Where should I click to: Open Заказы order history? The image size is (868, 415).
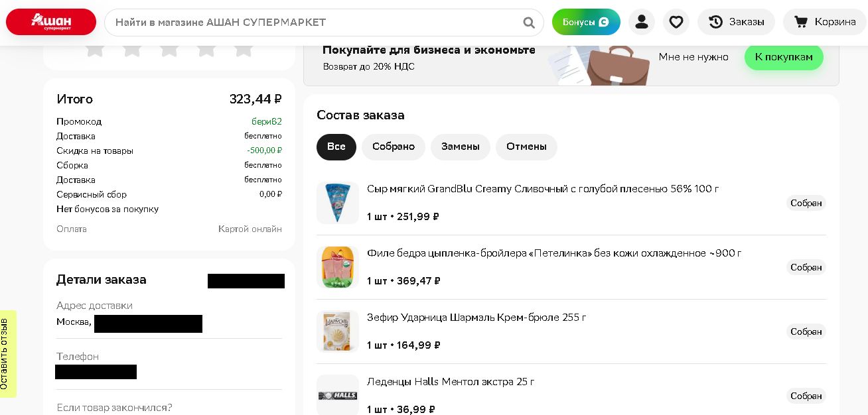coord(736,22)
